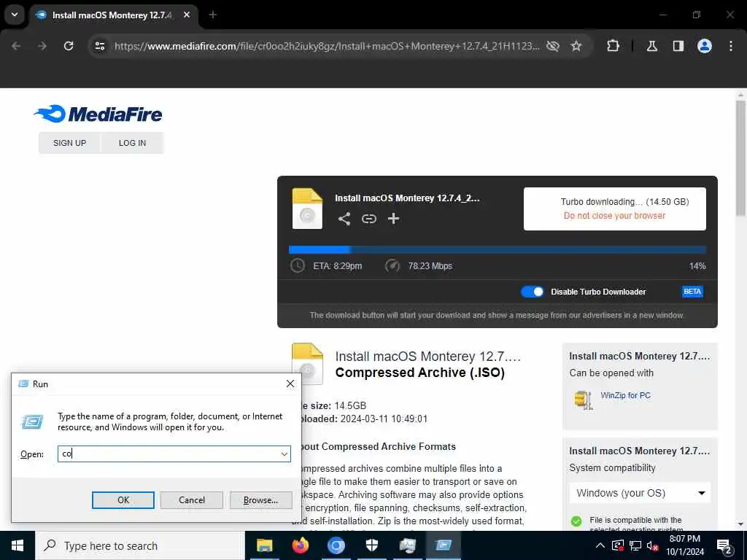Open site information icon in address bar
The height and width of the screenshot is (560, 747).
[x=99, y=46]
